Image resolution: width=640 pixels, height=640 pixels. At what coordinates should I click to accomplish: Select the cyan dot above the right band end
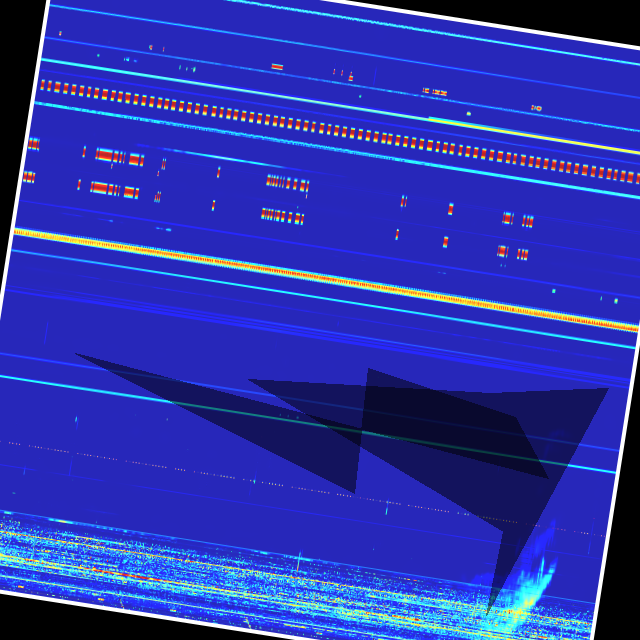tap(616, 300)
